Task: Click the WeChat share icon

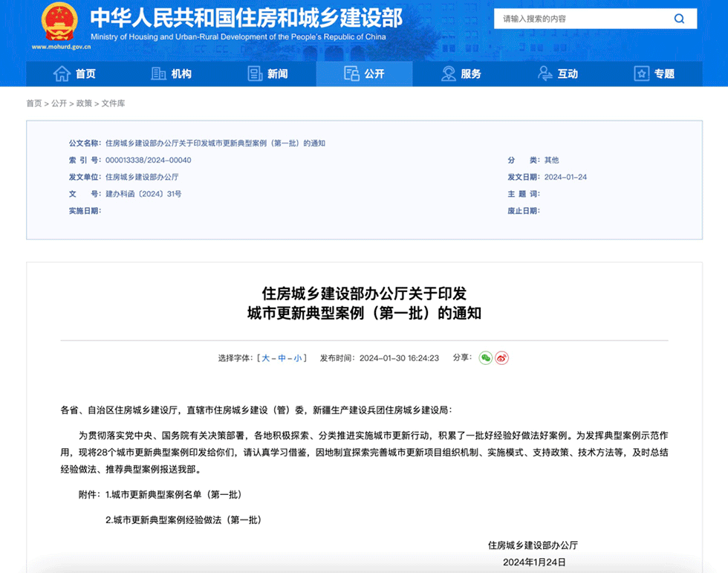Action: point(485,357)
